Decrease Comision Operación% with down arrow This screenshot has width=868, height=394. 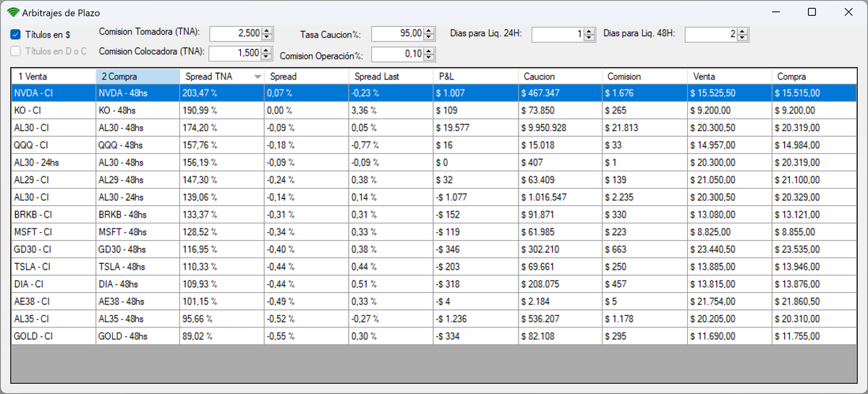430,57
